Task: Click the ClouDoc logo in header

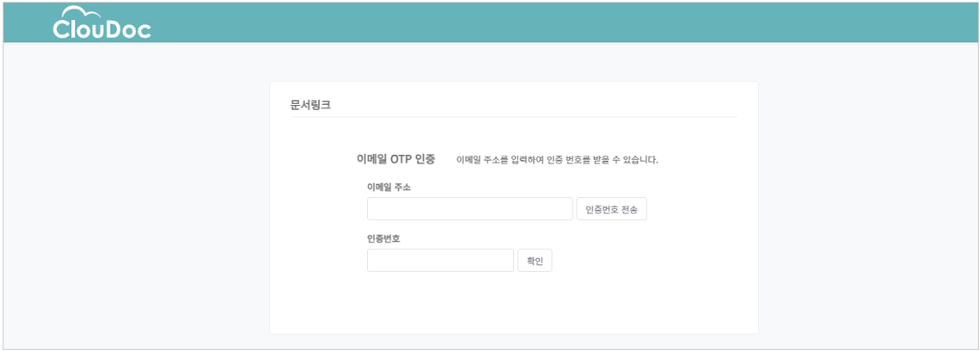Action: pyautogui.click(x=102, y=22)
